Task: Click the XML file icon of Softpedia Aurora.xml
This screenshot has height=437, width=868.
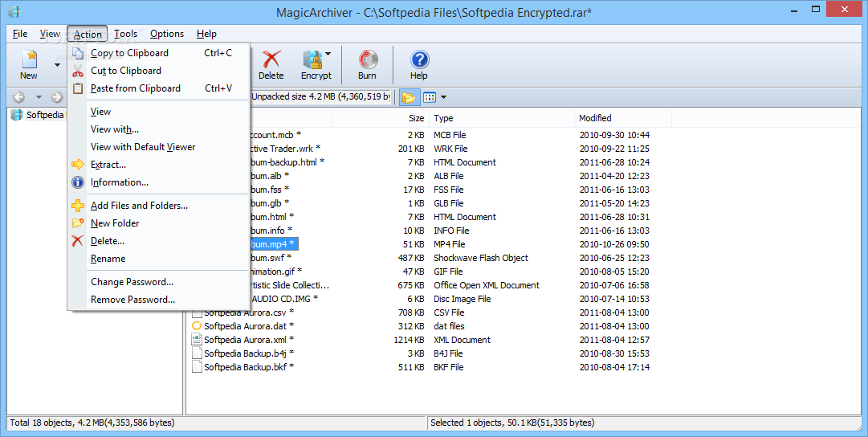Action: 197,340
